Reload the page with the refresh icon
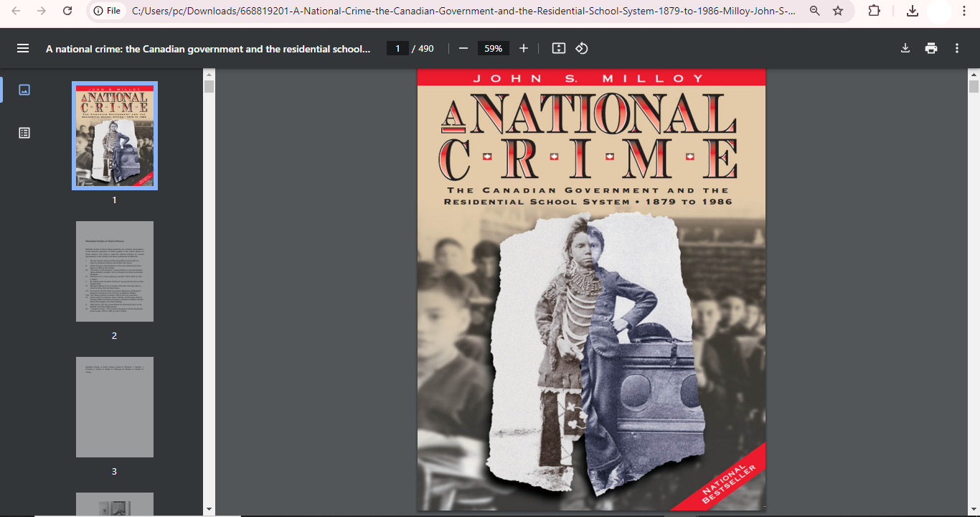The width and height of the screenshot is (980, 517). pos(67,11)
